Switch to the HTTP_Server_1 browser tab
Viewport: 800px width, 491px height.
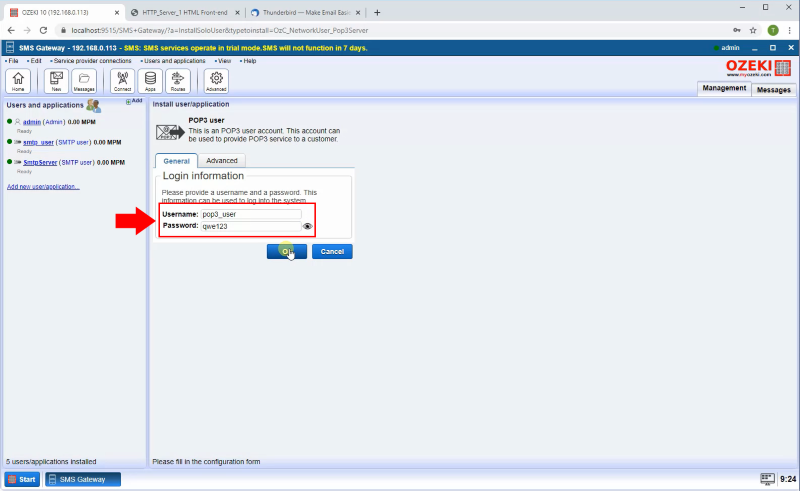pyautogui.click(x=185, y=12)
